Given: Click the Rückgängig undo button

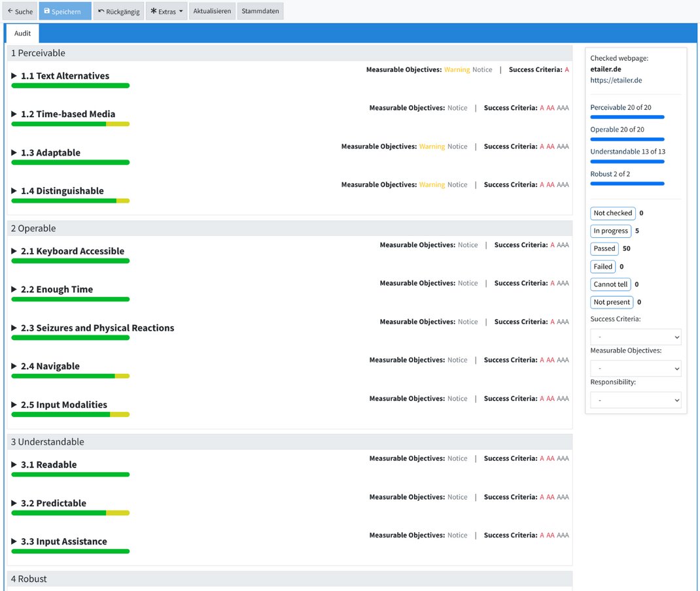Looking at the screenshot, I should tap(118, 11).
